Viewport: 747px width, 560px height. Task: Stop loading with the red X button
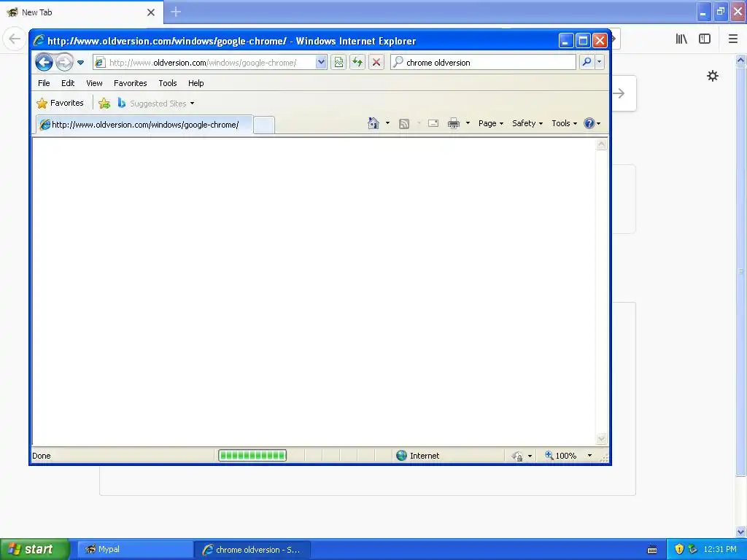[x=376, y=63]
